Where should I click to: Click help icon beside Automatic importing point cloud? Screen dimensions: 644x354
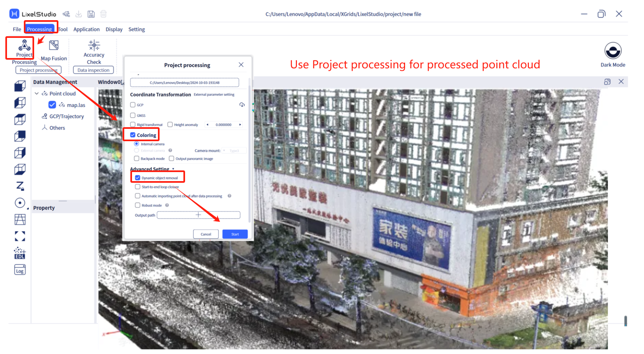click(x=229, y=196)
